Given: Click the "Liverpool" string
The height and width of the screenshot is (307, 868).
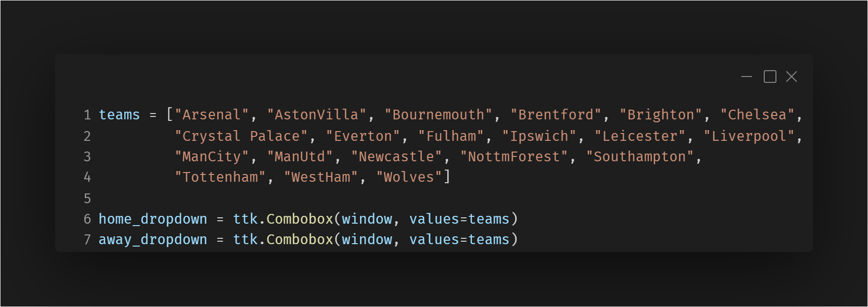Looking at the screenshot, I should click(749, 136).
